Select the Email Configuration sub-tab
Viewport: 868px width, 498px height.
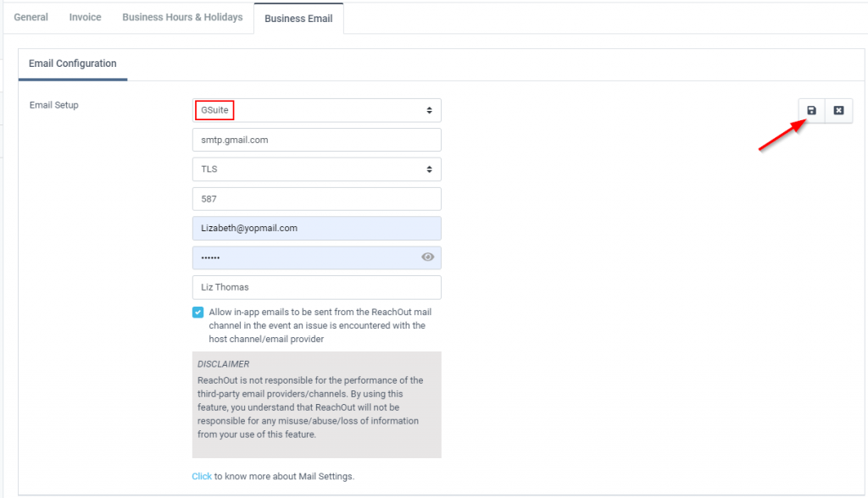click(x=73, y=64)
